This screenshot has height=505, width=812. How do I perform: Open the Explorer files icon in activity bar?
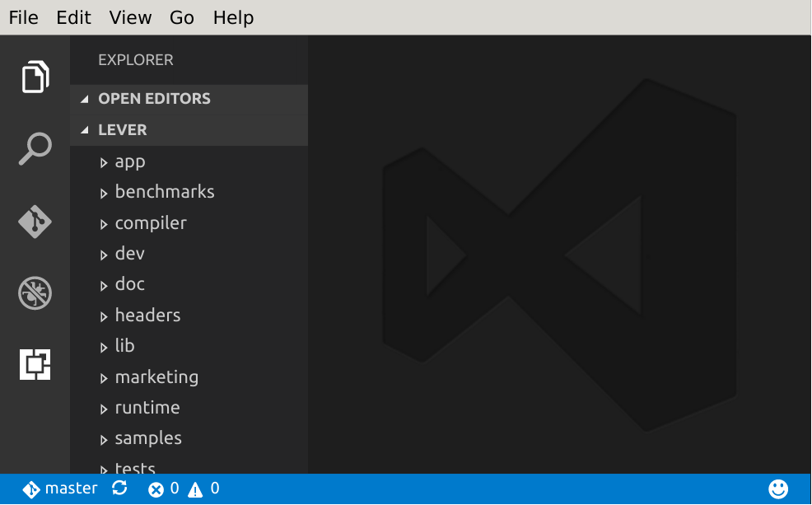point(35,77)
